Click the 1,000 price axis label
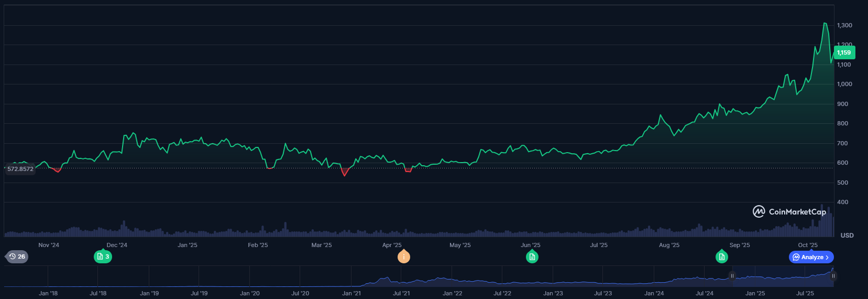This screenshot has height=299, width=868. click(844, 84)
